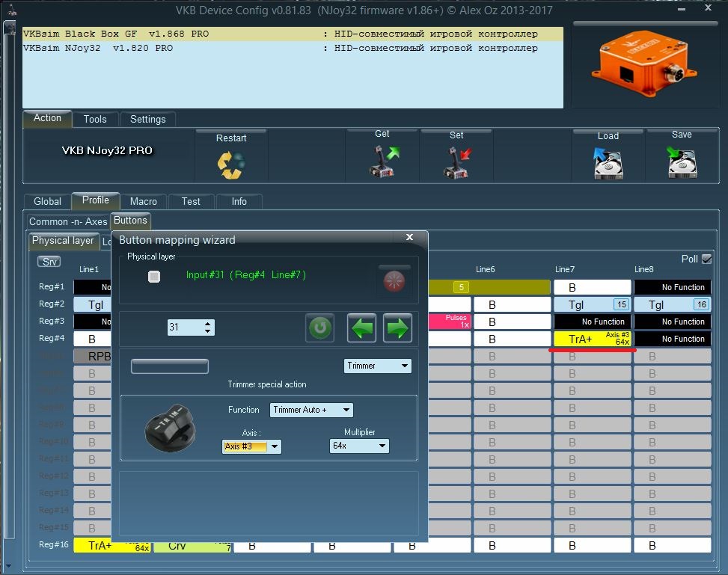
Task: Click the pink Pulses 1x cell in Reg#3
Action: click(450, 322)
